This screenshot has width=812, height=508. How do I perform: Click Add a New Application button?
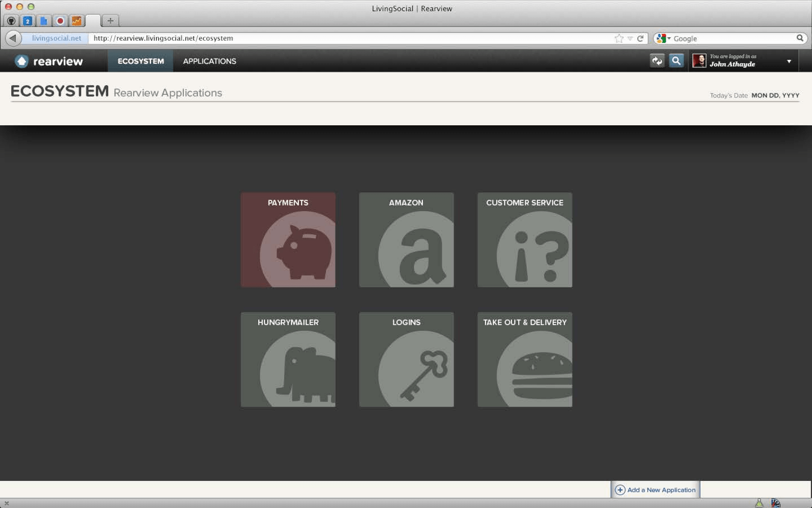(655, 490)
